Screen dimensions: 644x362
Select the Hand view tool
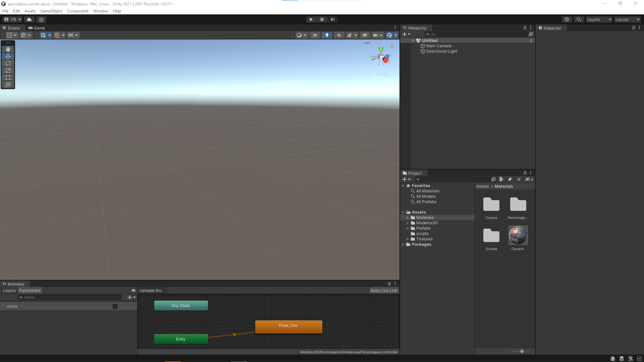tap(8, 49)
